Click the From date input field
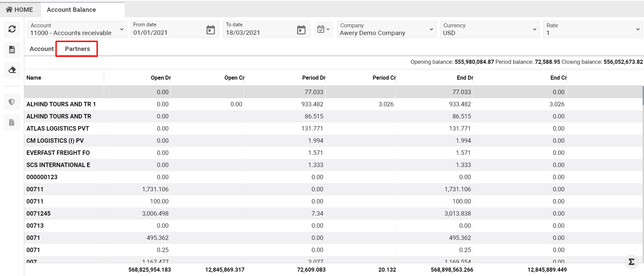 [x=167, y=33]
